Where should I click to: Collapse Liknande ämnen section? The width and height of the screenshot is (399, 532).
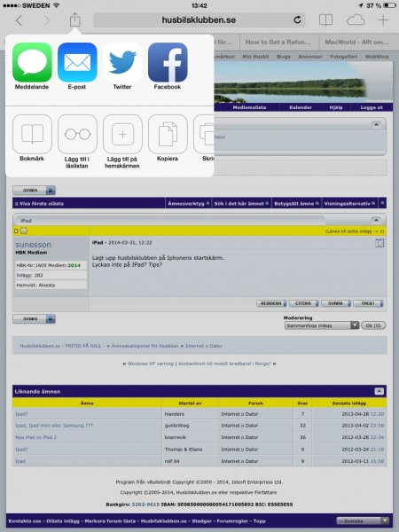(x=379, y=391)
